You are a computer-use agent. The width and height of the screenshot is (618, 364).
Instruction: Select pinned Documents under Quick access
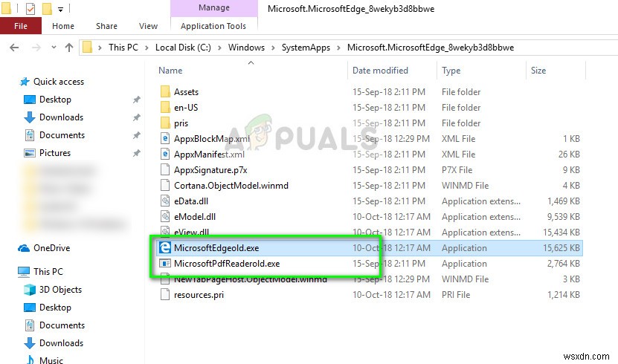pyautogui.click(x=62, y=135)
